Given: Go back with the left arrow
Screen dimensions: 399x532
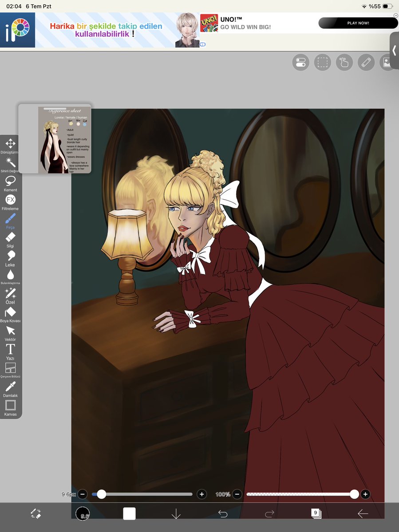Looking at the screenshot, I should (x=363, y=514).
